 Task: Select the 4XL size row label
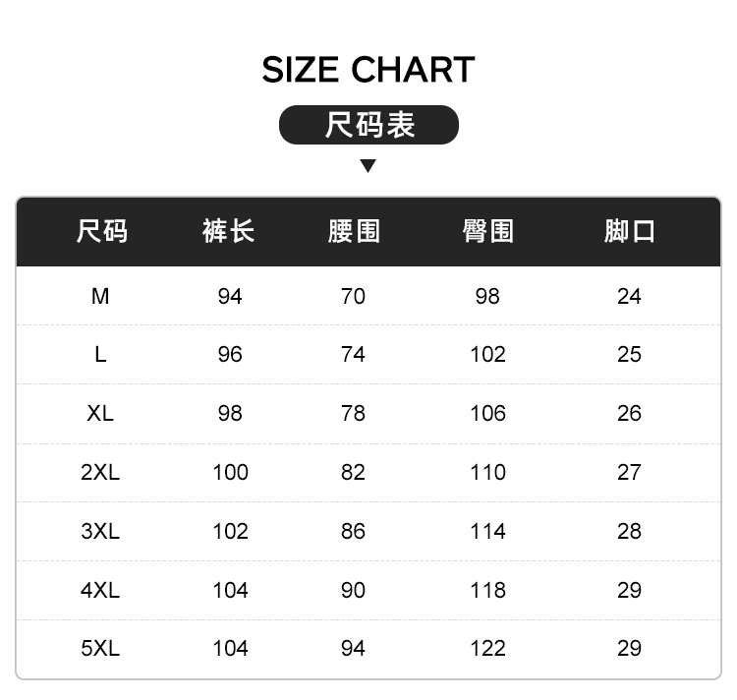pyautogui.click(x=100, y=590)
